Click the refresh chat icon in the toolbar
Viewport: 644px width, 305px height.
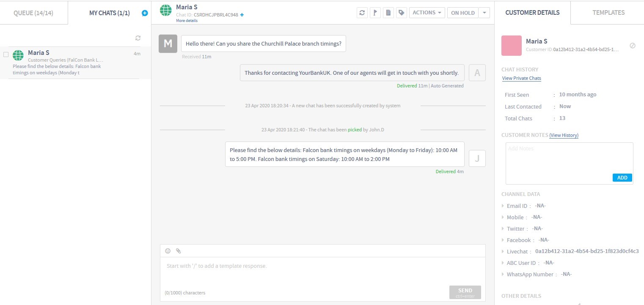click(362, 13)
